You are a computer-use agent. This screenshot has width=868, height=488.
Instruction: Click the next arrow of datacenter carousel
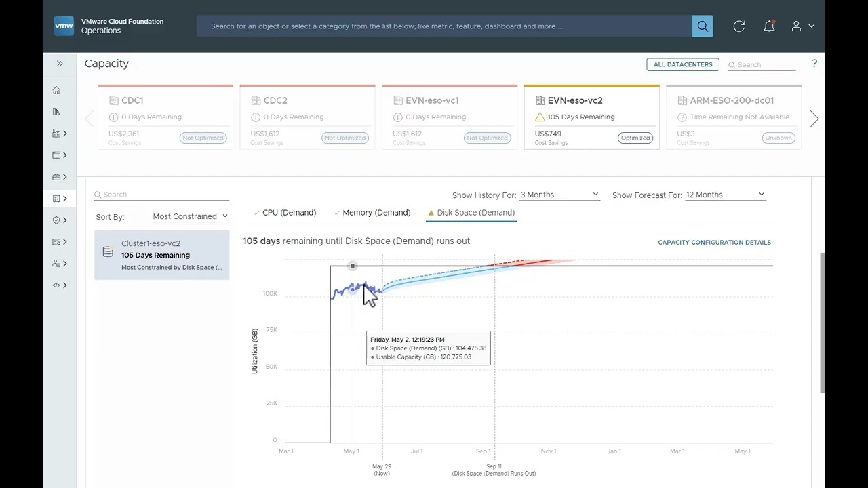tap(814, 119)
